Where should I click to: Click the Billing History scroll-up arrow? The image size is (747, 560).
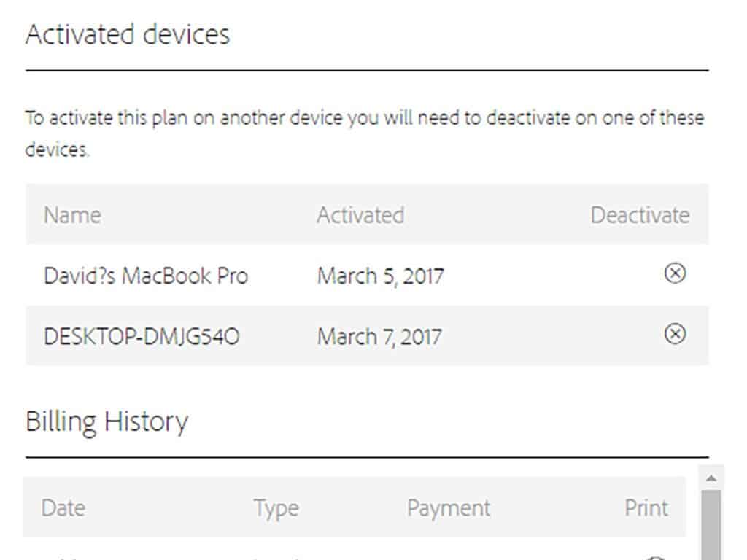(x=711, y=478)
